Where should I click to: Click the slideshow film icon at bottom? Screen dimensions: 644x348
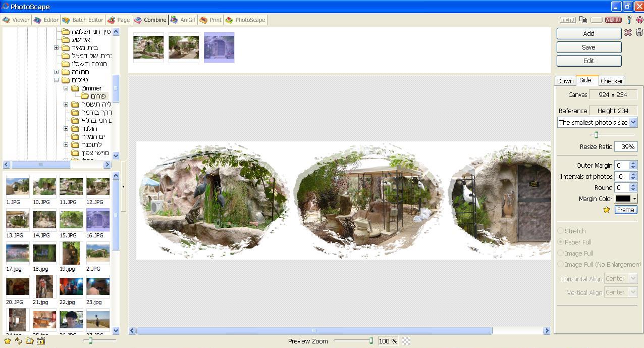coord(41,341)
